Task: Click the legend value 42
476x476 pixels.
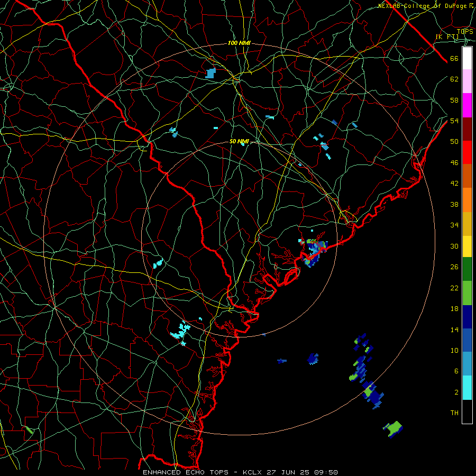Action: tap(454, 184)
